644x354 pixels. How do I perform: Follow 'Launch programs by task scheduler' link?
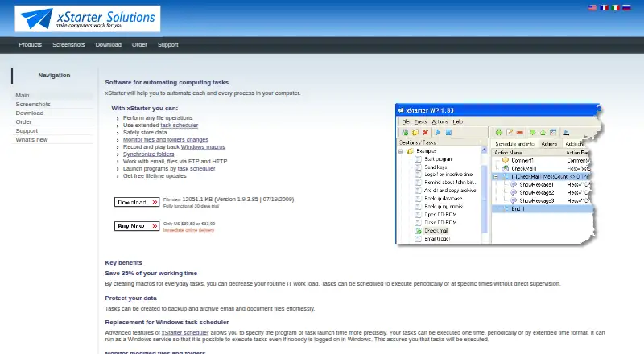196,169
